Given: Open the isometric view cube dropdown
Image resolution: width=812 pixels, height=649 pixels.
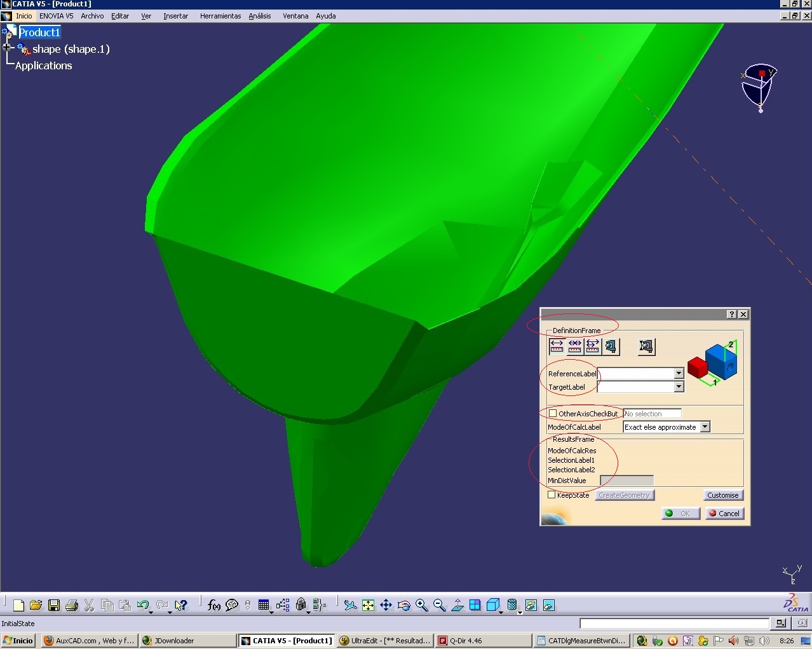Looking at the screenshot, I should [501, 611].
